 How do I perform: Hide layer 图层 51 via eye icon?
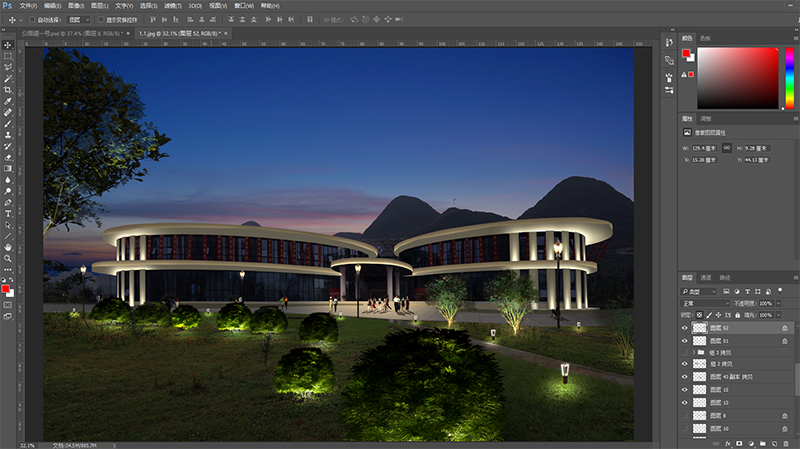click(685, 341)
